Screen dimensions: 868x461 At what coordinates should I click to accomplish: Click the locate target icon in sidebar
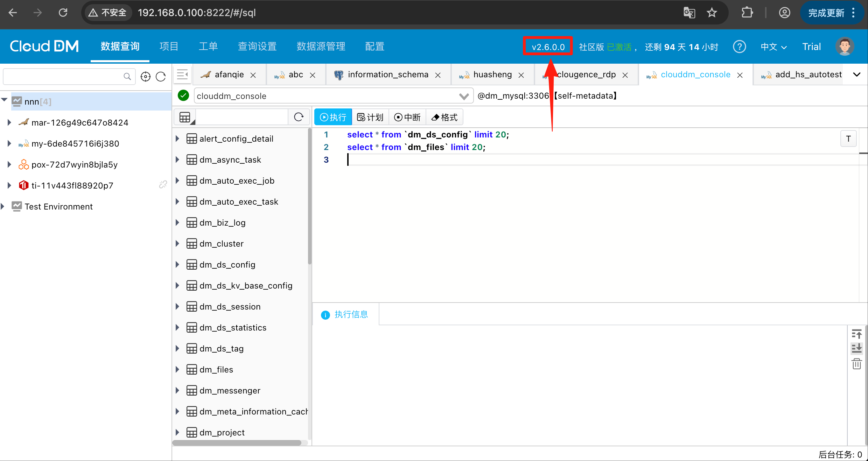click(x=146, y=77)
